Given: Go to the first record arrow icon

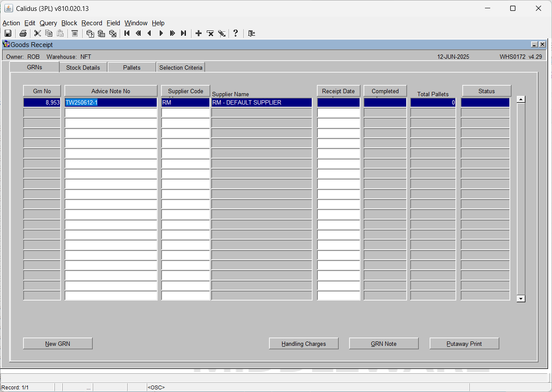Looking at the screenshot, I should point(127,34).
